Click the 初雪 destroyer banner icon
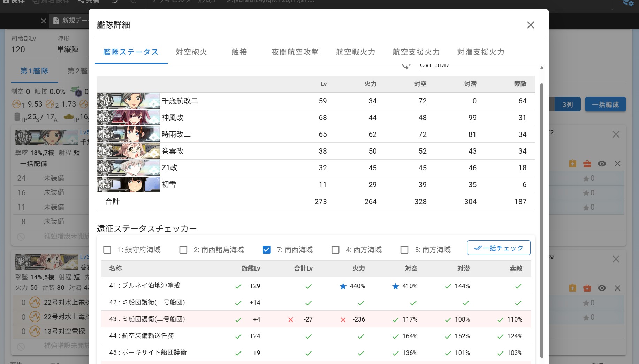Image resolution: width=639 pixels, height=364 pixels. coord(128,185)
